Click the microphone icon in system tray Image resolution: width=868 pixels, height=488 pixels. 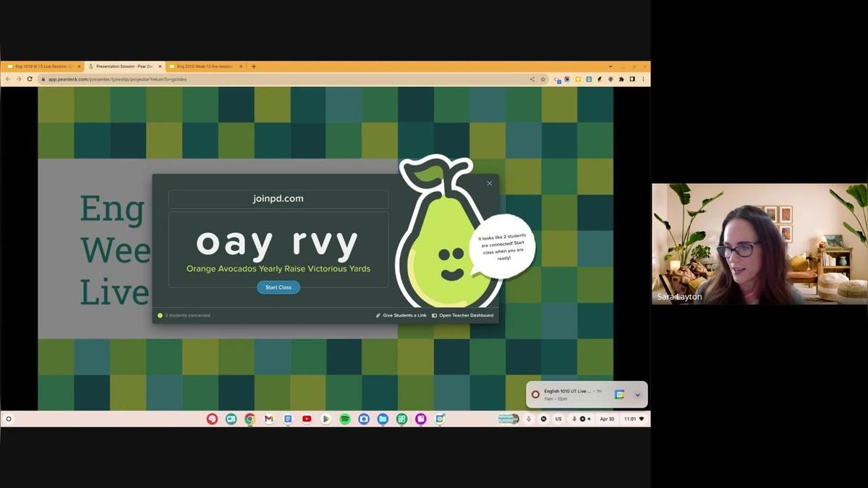point(529,418)
